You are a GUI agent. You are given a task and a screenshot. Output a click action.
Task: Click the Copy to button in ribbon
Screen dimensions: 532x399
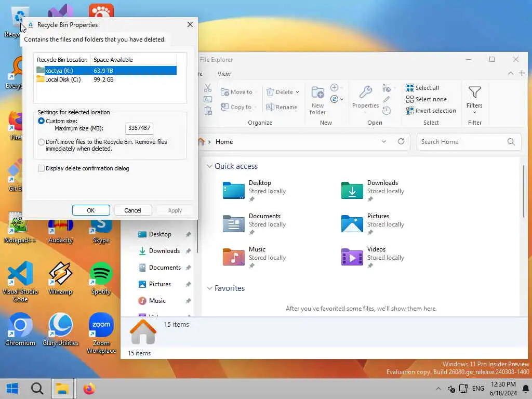(236, 107)
